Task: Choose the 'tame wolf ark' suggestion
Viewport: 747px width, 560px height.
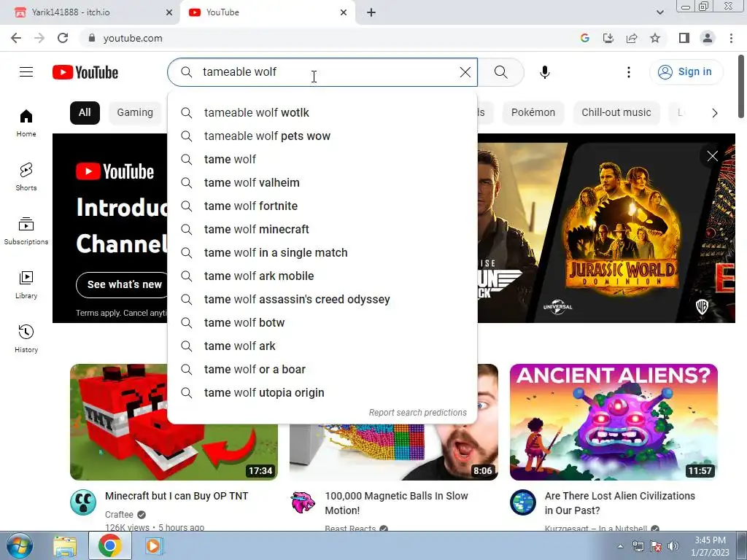Action: click(x=322, y=346)
